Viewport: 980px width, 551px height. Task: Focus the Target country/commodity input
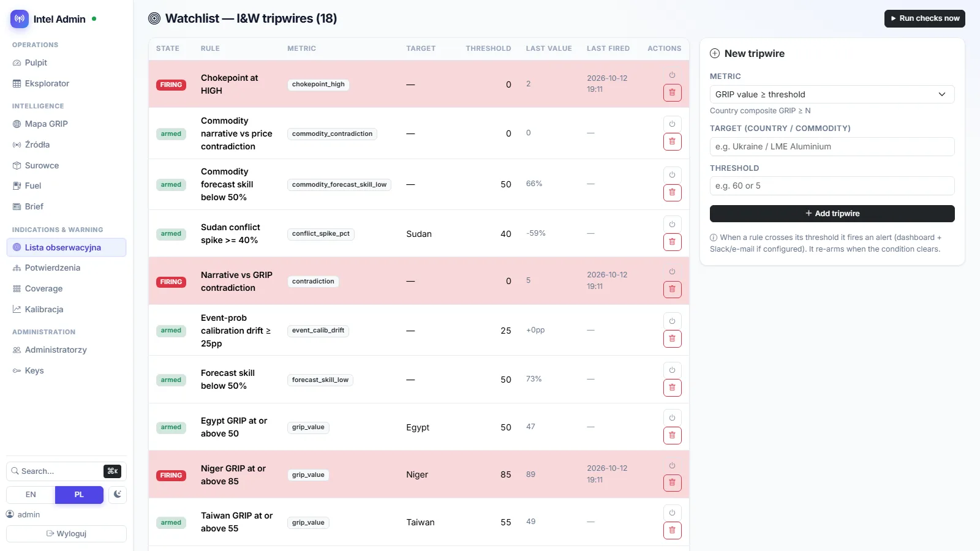point(832,146)
